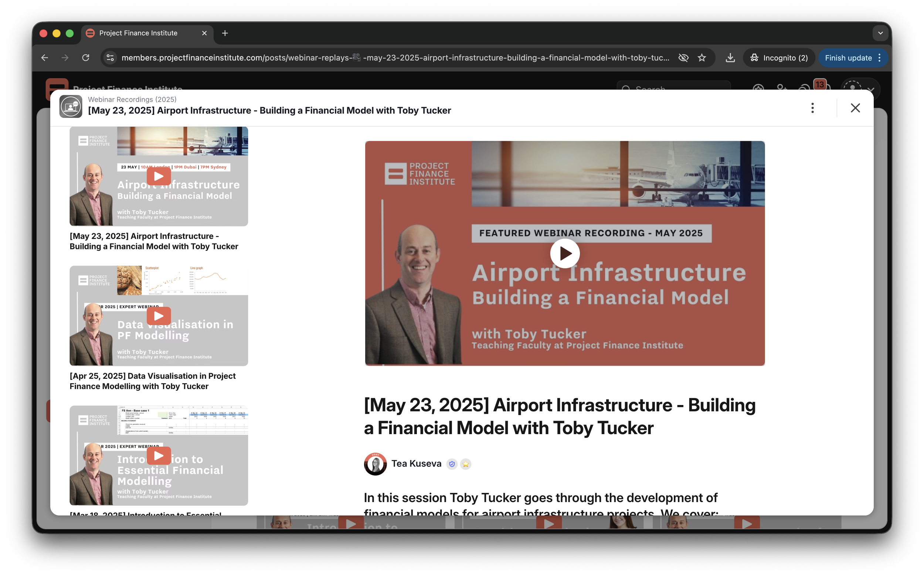Viewport: 924px width, 576px height.
Task: Reload the current page
Action: pos(86,58)
